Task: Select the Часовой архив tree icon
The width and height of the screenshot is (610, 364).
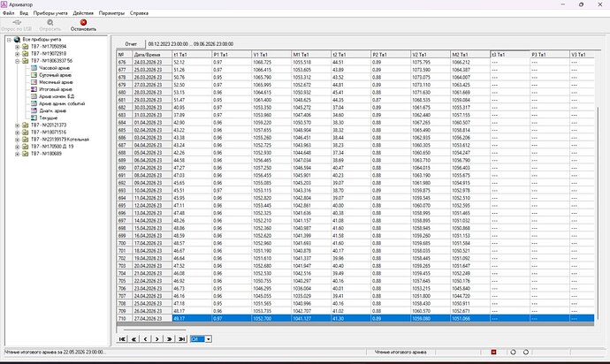Action: 34,68
